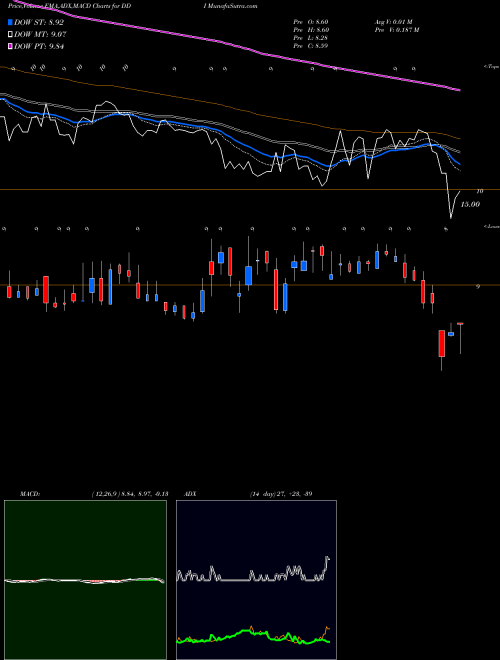
Task: Open the dark blue ADX indicator chart panel
Action: click(256, 580)
